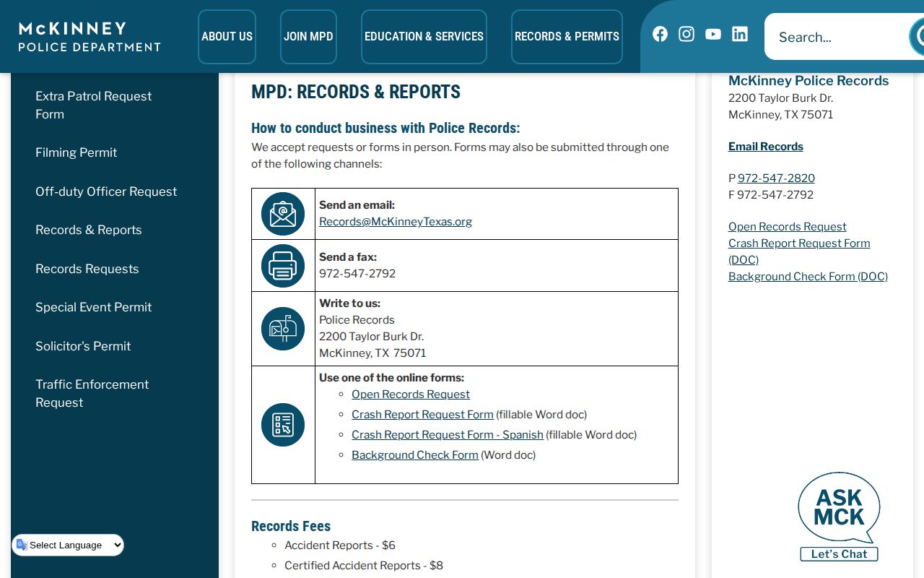924x578 pixels.
Task: Open the Ask MCK Let's Chat bubble
Action: point(839,517)
